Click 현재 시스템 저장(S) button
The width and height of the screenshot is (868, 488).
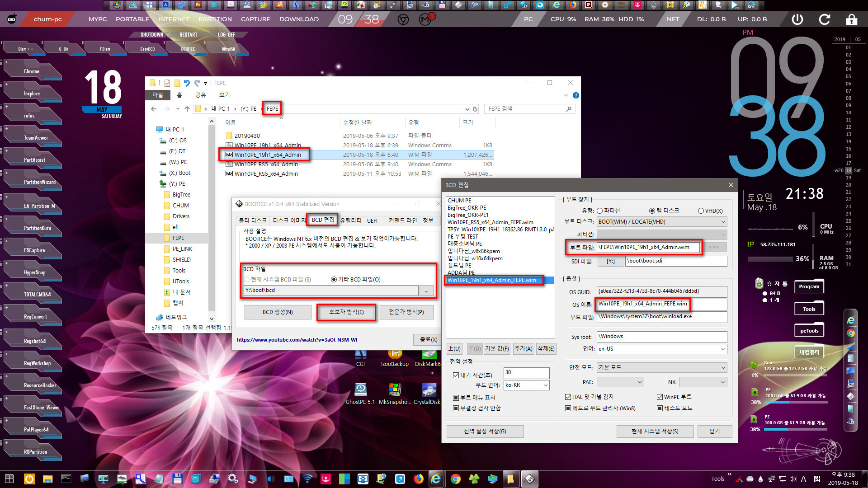pyautogui.click(x=655, y=431)
